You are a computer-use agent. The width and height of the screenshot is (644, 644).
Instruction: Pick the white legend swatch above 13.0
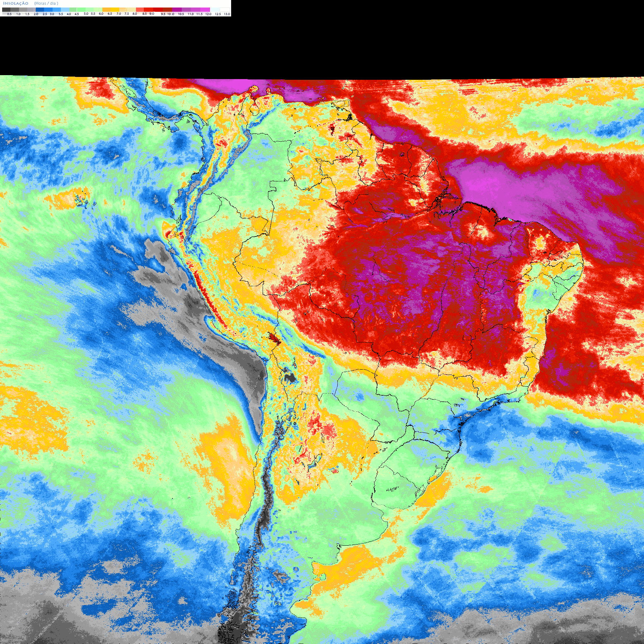(x=225, y=10)
